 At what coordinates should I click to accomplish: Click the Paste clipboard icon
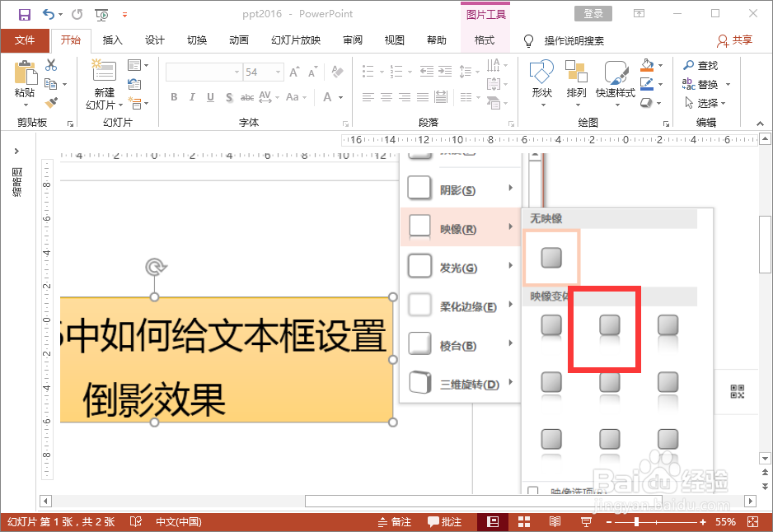(x=26, y=73)
